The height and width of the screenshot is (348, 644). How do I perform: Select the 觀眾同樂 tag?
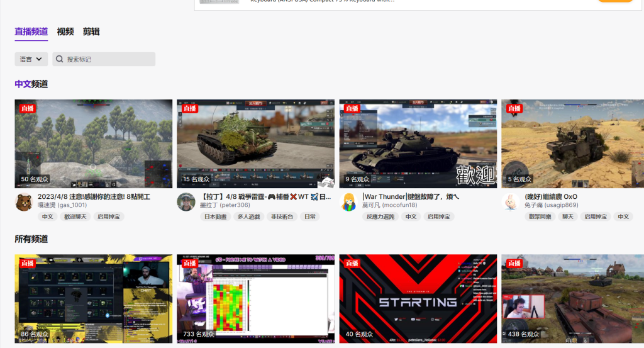540,216
